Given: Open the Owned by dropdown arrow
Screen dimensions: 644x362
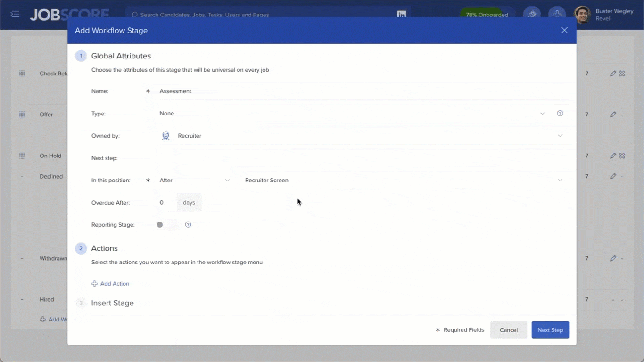Looking at the screenshot, I should pyautogui.click(x=560, y=136).
